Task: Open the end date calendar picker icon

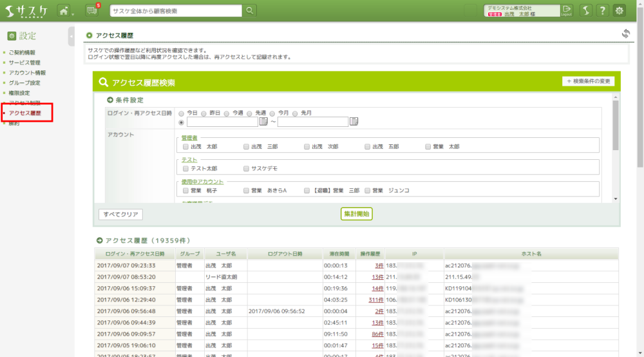Action: click(x=354, y=122)
